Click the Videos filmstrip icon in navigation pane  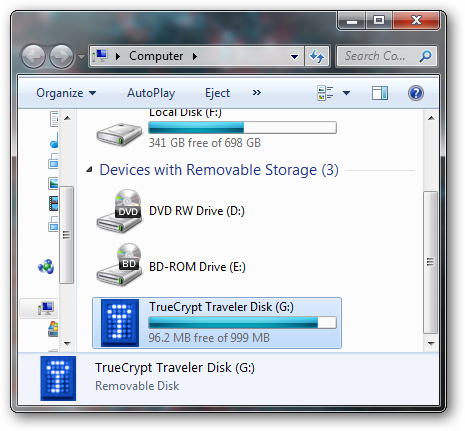tap(53, 203)
